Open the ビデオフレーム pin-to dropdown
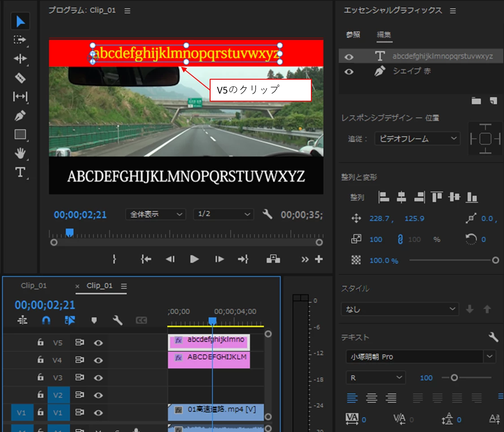This screenshot has height=432, width=504. [417, 139]
